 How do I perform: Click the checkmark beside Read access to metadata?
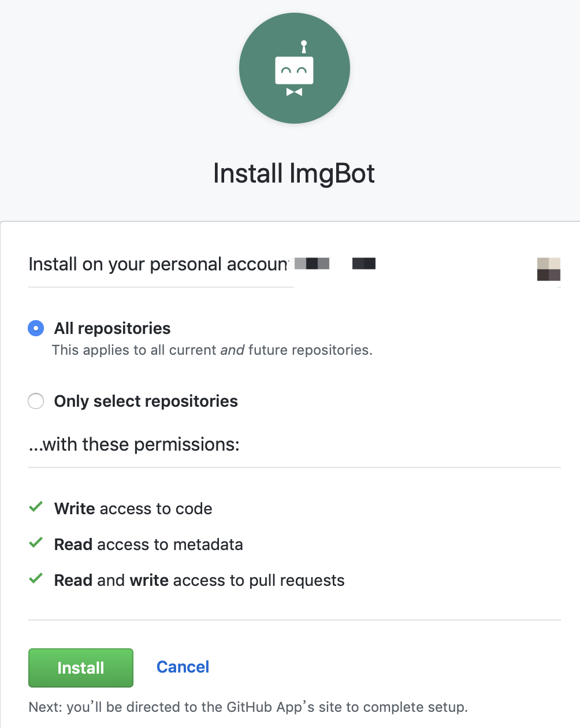point(36,543)
